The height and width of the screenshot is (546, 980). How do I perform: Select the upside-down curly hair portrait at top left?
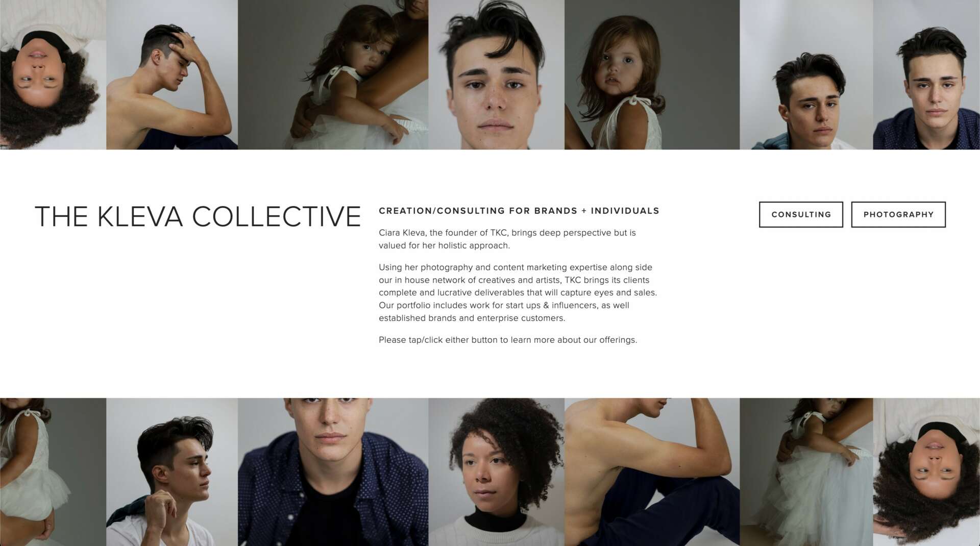[53, 75]
